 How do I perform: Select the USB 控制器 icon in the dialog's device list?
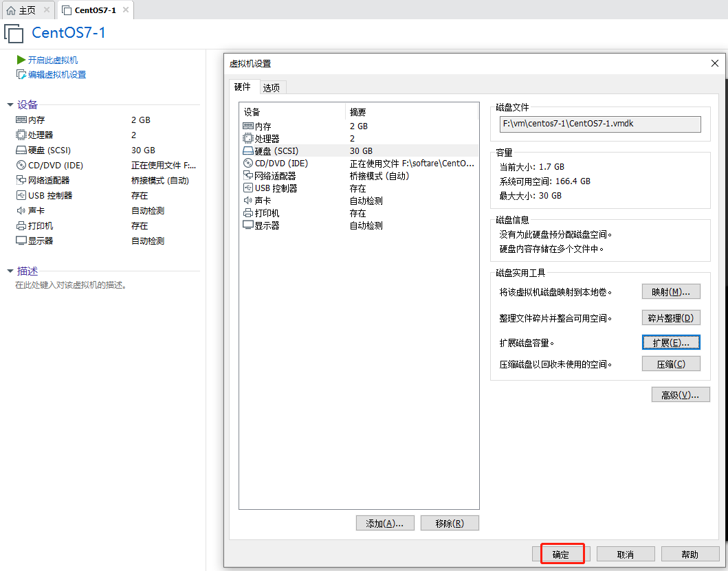pos(248,188)
